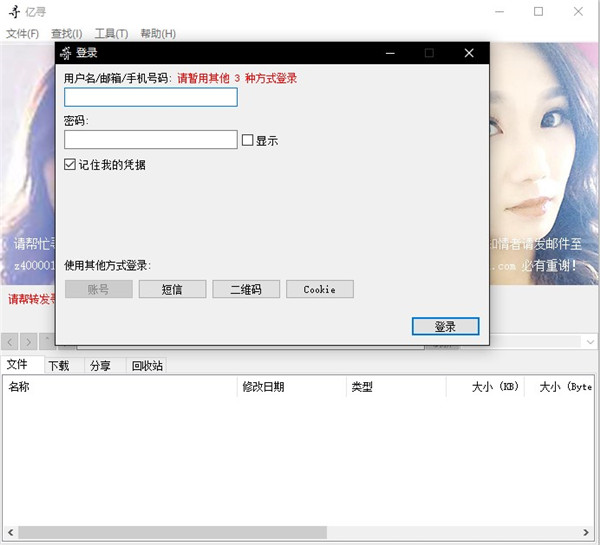Open the 工具(T) menu
600x545 pixels.
pyautogui.click(x=111, y=34)
